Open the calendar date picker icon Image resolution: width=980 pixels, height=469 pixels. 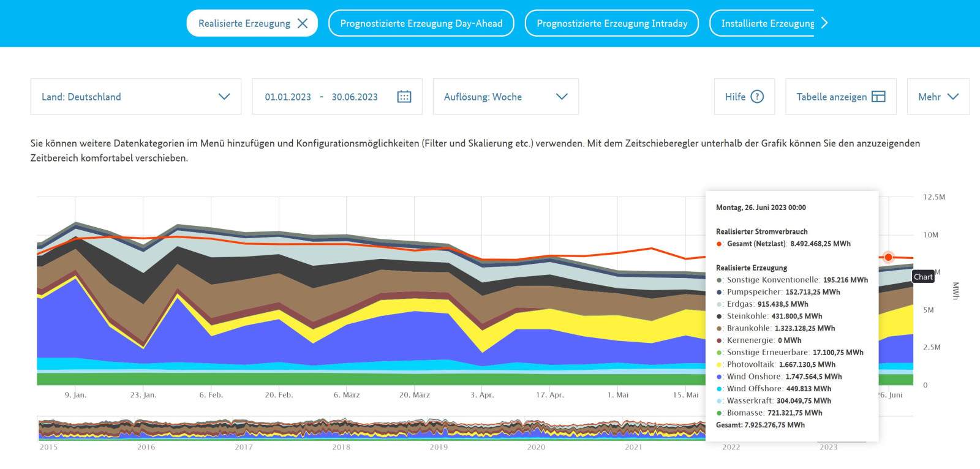[404, 97]
